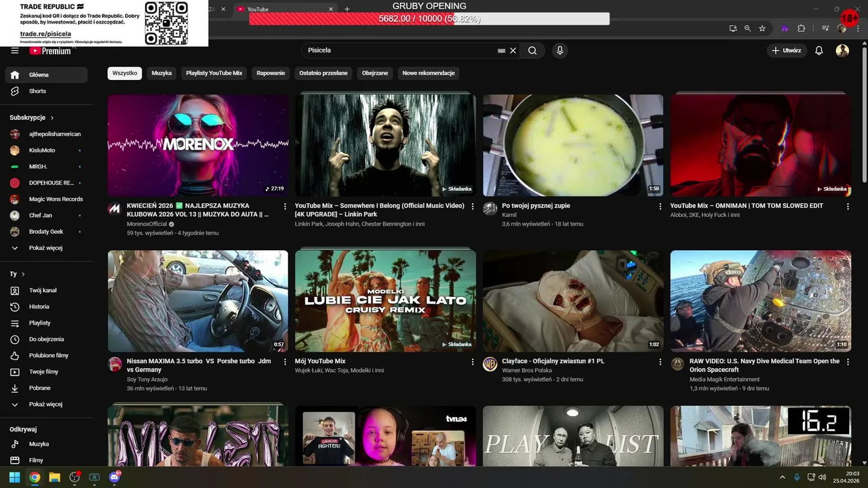The image size is (868, 488).
Task: Click the YouTube Premium logo
Action: [x=50, y=51]
